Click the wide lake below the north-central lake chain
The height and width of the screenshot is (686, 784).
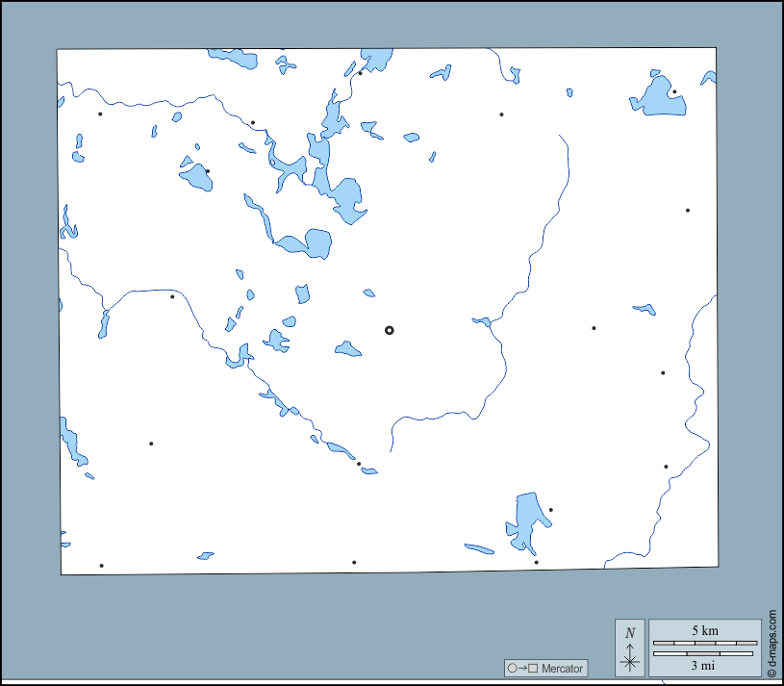[311, 243]
